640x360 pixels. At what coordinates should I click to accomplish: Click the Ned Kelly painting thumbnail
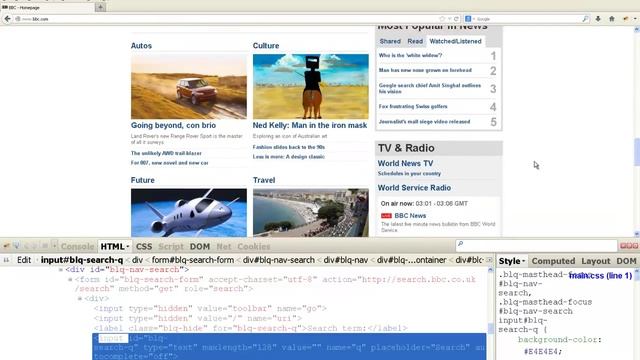click(311, 87)
